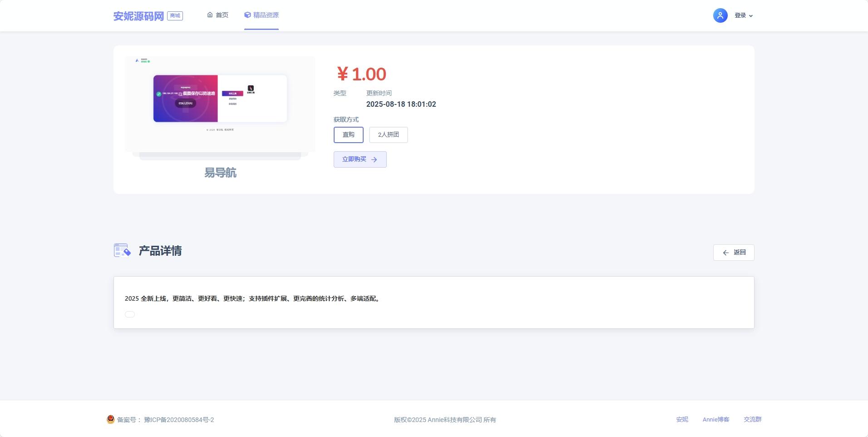Screen dimensions: 868x437
Task: Open the 安妮 footer link
Action: click(x=682, y=419)
